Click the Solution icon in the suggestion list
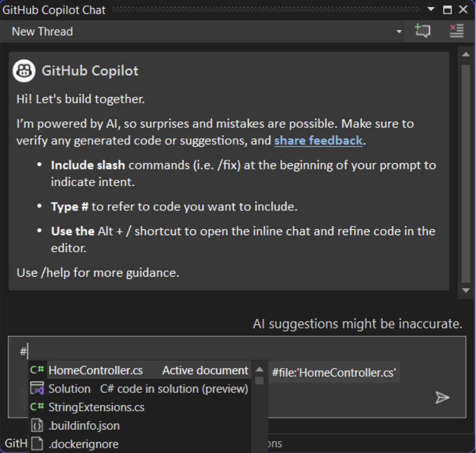 click(37, 389)
